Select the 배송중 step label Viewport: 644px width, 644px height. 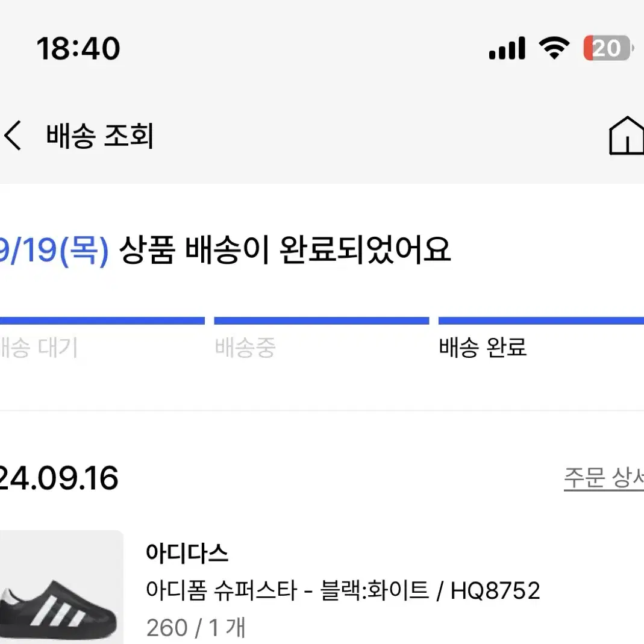pos(245,348)
